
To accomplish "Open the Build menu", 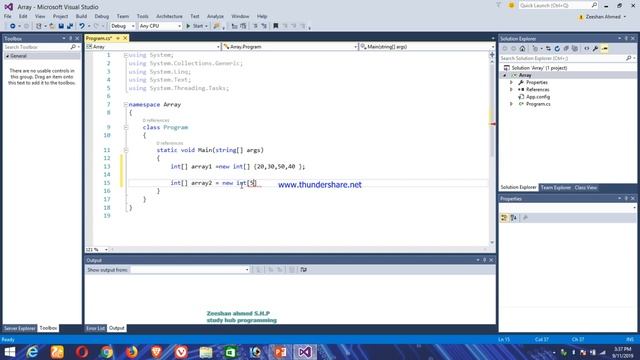I will click(81, 16).
